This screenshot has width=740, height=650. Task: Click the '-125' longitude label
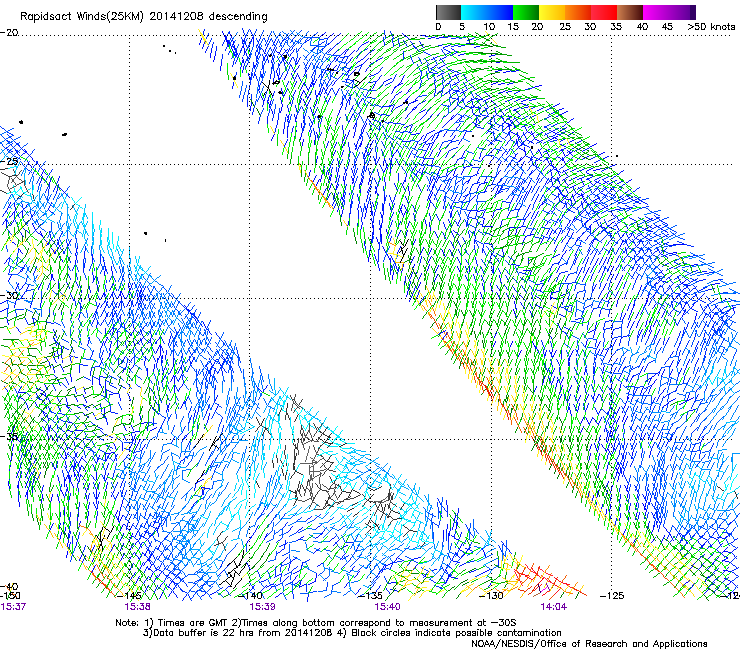click(x=612, y=596)
